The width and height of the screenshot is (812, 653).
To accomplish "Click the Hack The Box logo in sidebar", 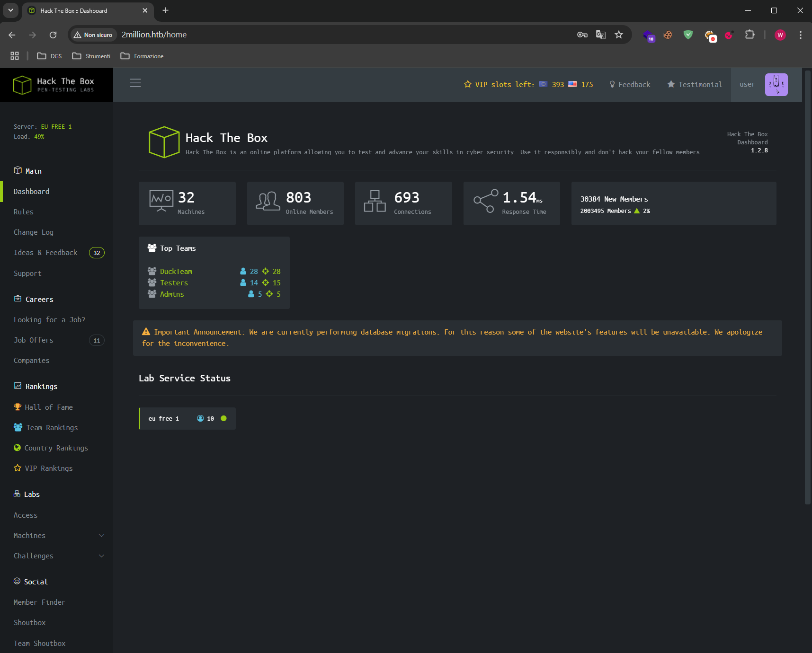I will pos(54,85).
